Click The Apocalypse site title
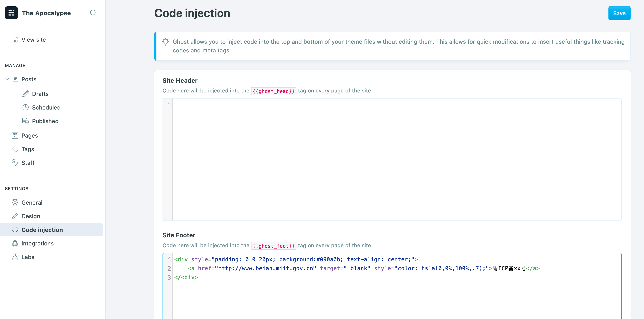This screenshot has width=644, height=319. click(x=46, y=13)
